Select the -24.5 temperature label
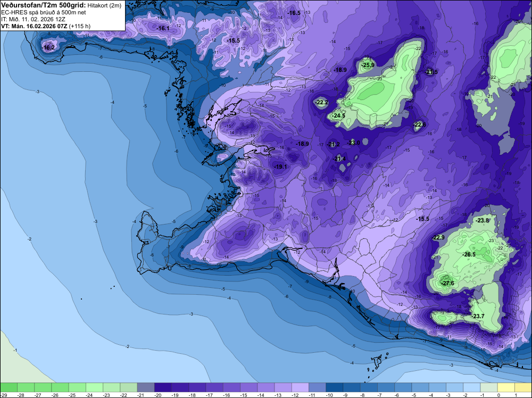The height and width of the screenshot is (398, 532). 338,115
